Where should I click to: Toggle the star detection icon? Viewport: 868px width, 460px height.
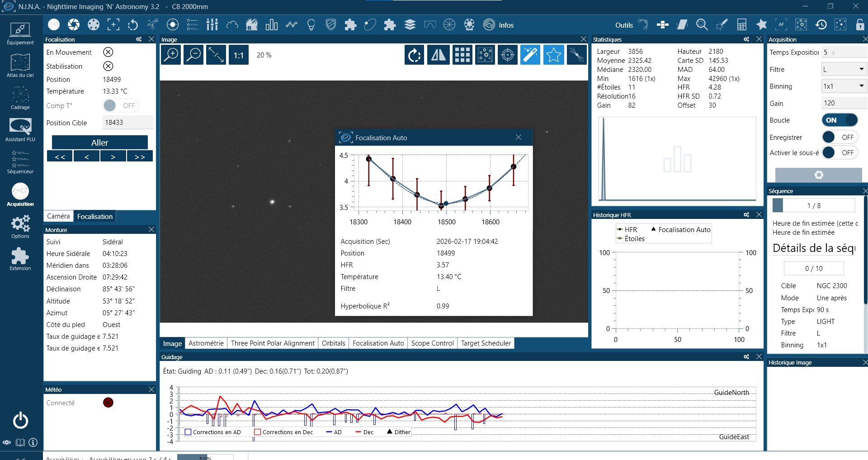[553, 55]
